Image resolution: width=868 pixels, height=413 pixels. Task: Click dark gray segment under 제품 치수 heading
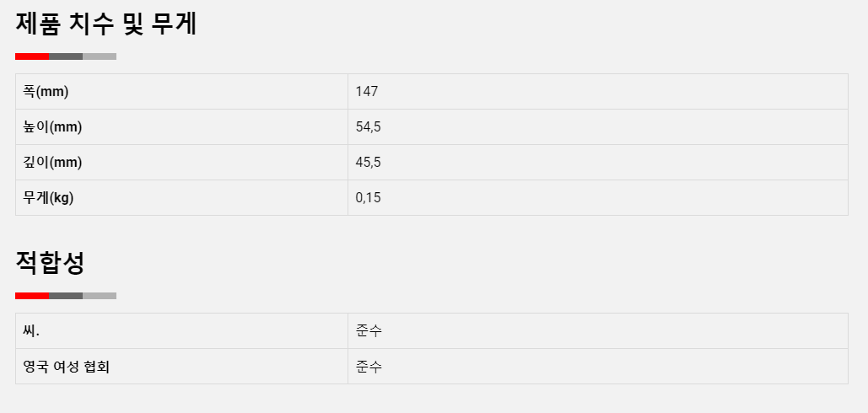point(66,56)
